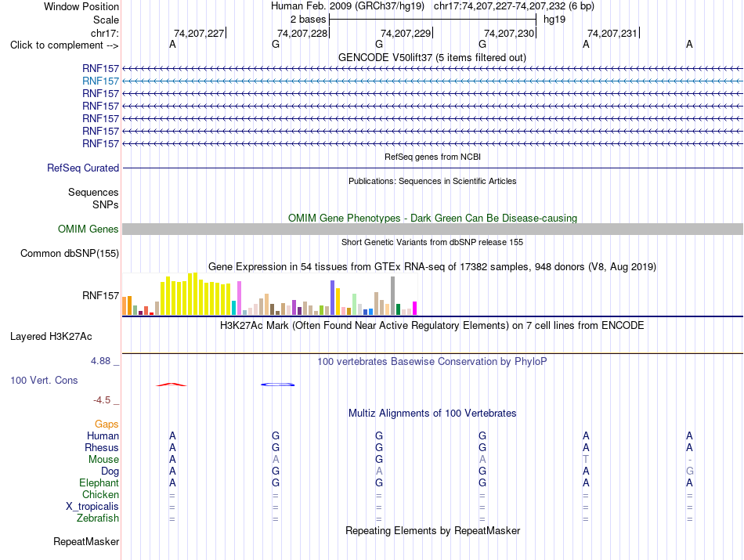Click RNF157 label beside GTEx bar chart

pos(100,295)
